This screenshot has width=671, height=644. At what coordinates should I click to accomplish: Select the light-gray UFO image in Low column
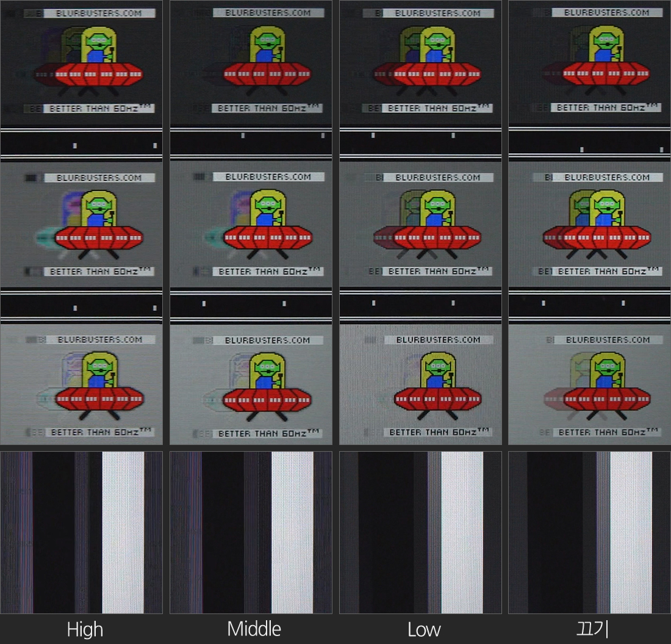tap(420, 385)
